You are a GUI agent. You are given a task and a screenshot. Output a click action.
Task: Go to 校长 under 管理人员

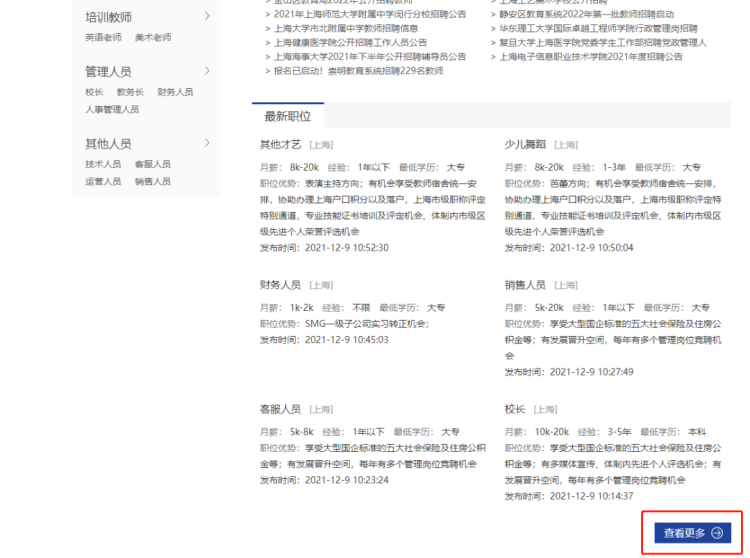pyautogui.click(x=94, y=92)
